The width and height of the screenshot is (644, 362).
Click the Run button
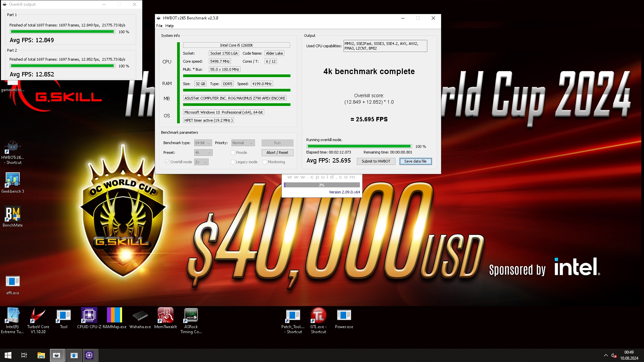[x=277, y=143]
